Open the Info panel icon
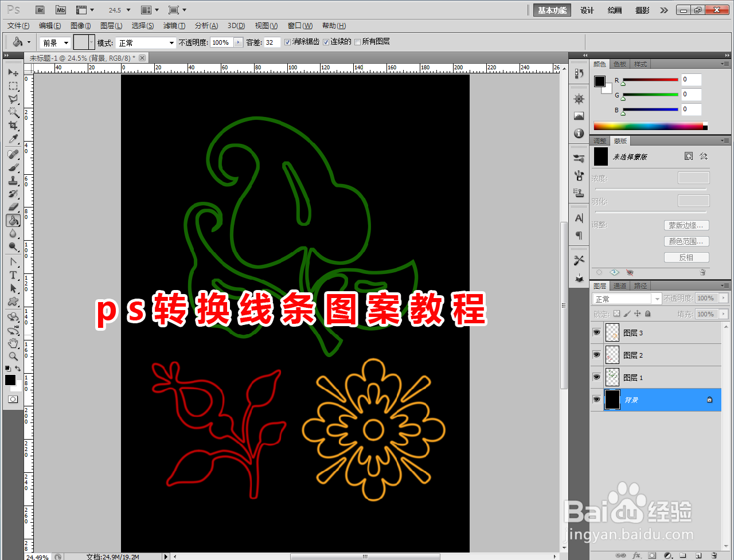This screenshot has height=560, width=734. coord(579,133)
